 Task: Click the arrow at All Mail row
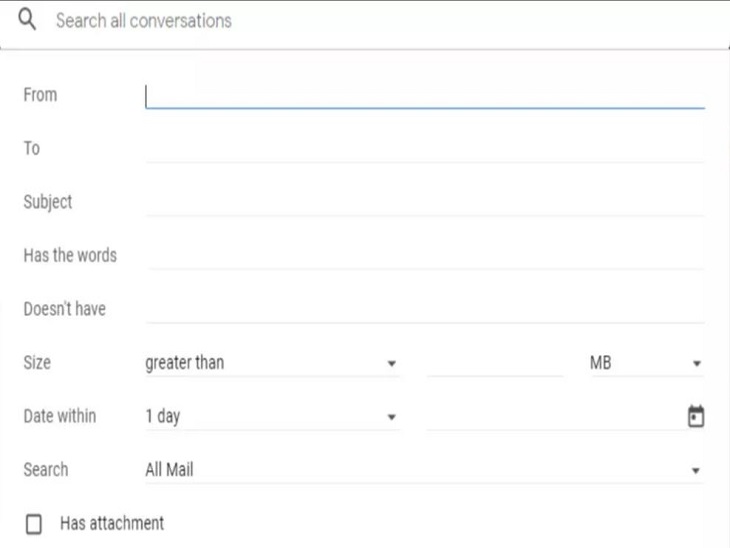point(696,470)
